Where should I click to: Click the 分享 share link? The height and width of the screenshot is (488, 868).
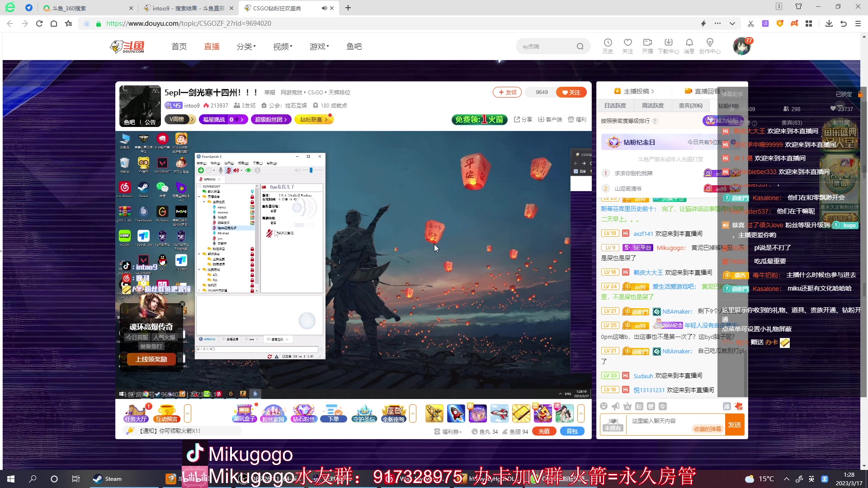[x=523, y=119]
